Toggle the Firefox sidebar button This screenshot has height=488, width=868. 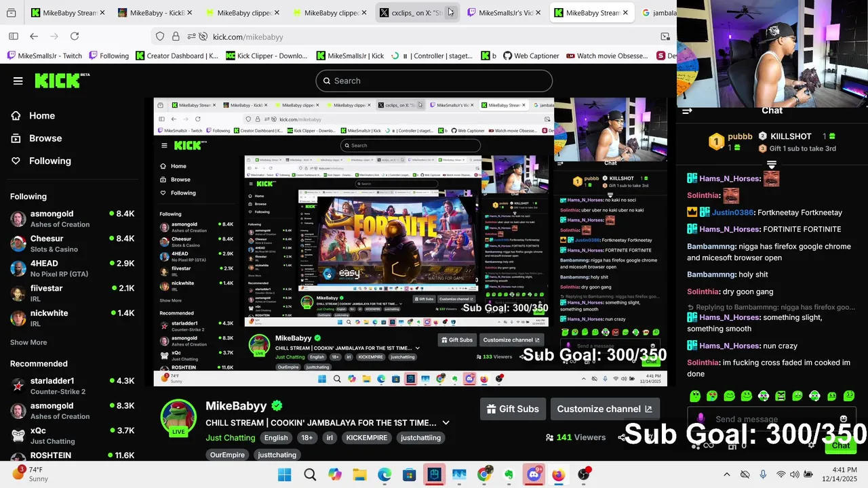pyautogui.click(x=13, y=37)
